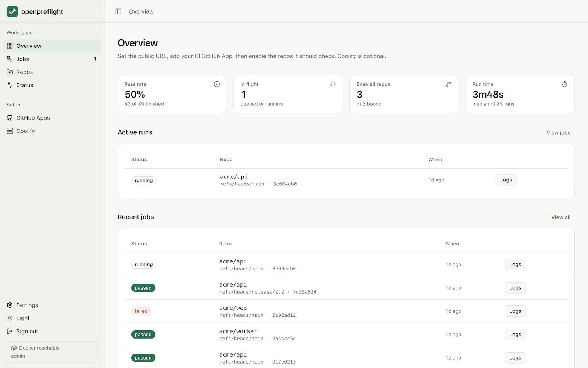Image resolution: width=588 pixels, height=368 pixels.
Task: Click the running badge in Recent jobs
Action: click(x=144, y=265)
